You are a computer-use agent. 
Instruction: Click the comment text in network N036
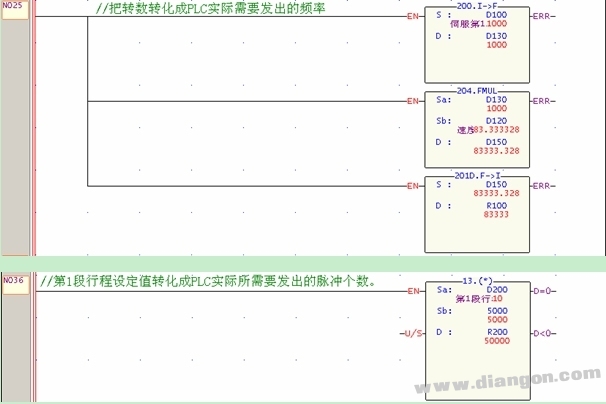tap(208, 281)
